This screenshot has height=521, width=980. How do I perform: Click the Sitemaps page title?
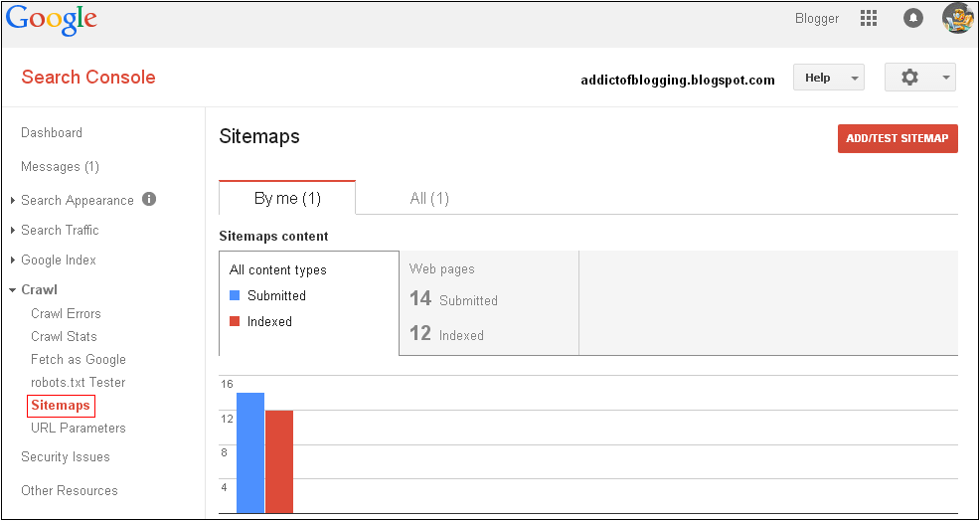[259, 136]
